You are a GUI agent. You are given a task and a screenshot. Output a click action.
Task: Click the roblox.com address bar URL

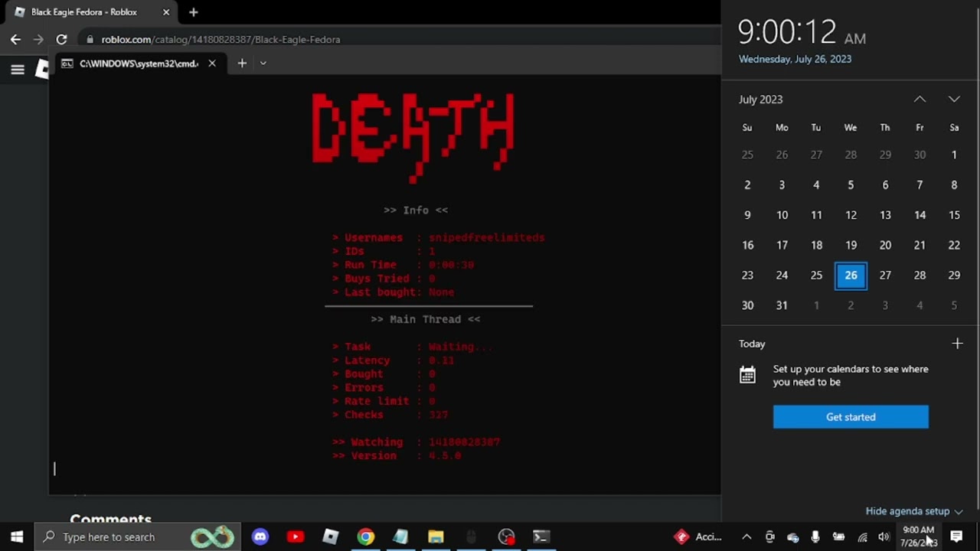[220, 40]
